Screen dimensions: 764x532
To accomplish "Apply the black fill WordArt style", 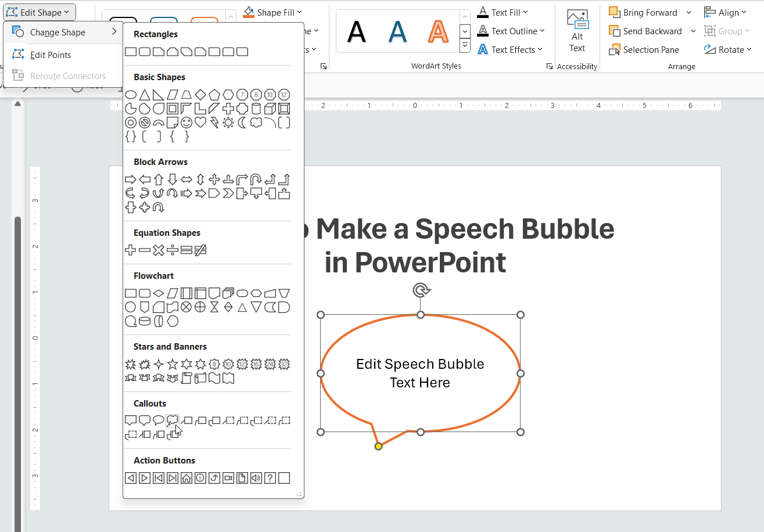I will pos(357,31).
